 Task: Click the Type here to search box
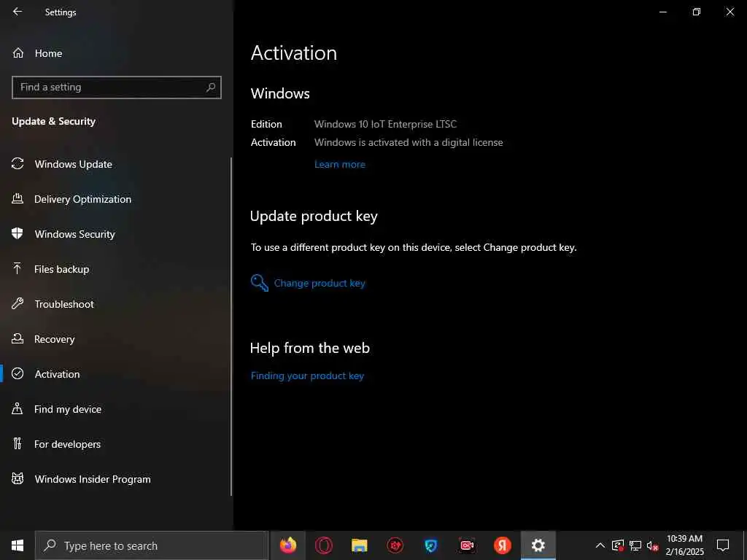click(152, 545)
